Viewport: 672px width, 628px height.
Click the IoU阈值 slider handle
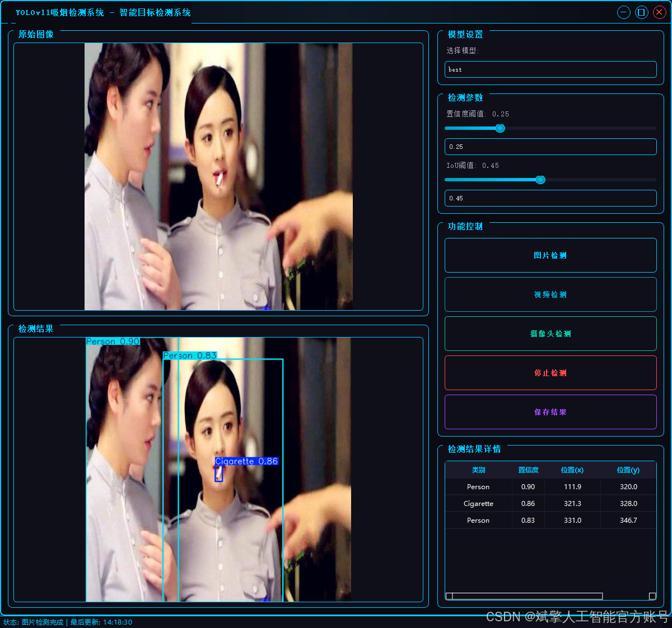[540, 180]
